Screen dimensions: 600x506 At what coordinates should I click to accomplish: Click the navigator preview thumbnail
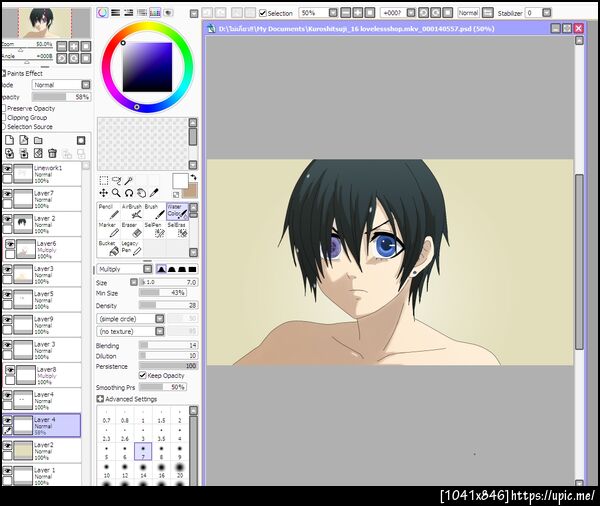(46, 23)
